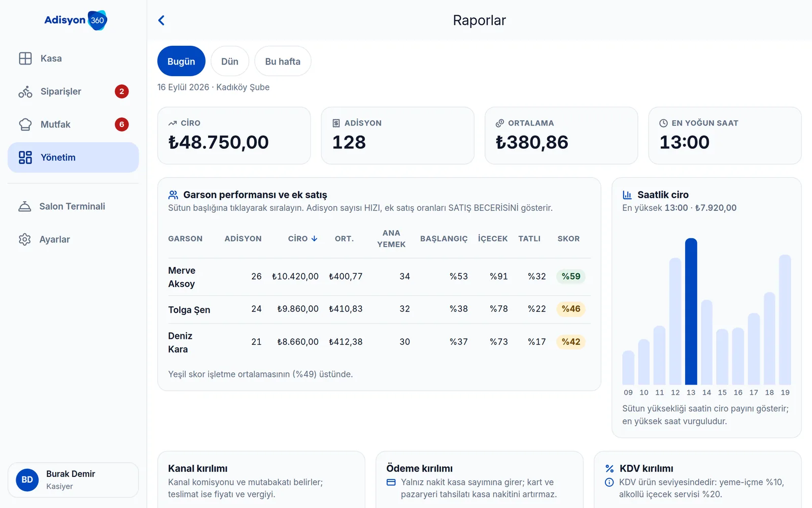
Task: Click the Salon Terminali cloche icon
Action: (25, 206)
